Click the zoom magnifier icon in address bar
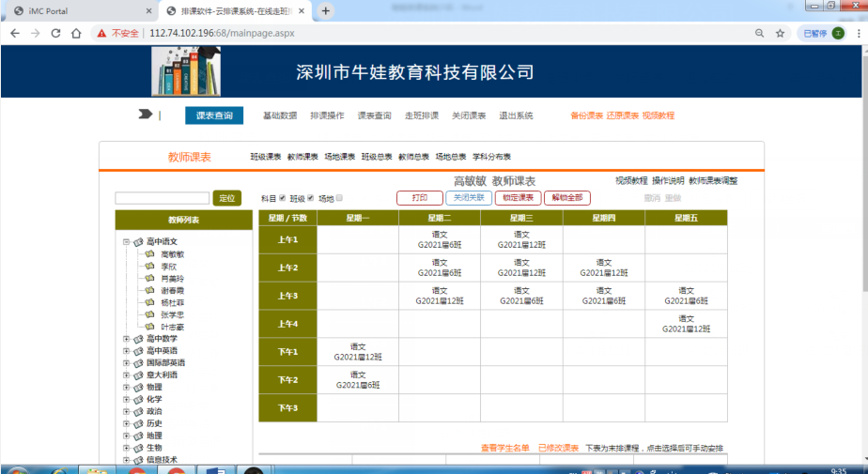The width and height of the screenshot is (868, 474). [759, 33]
